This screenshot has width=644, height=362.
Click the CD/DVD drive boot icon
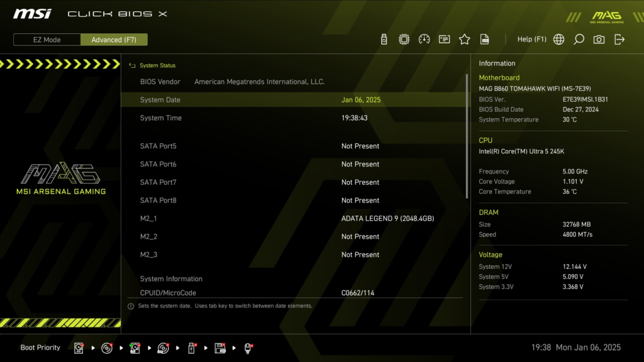(107, 348)
